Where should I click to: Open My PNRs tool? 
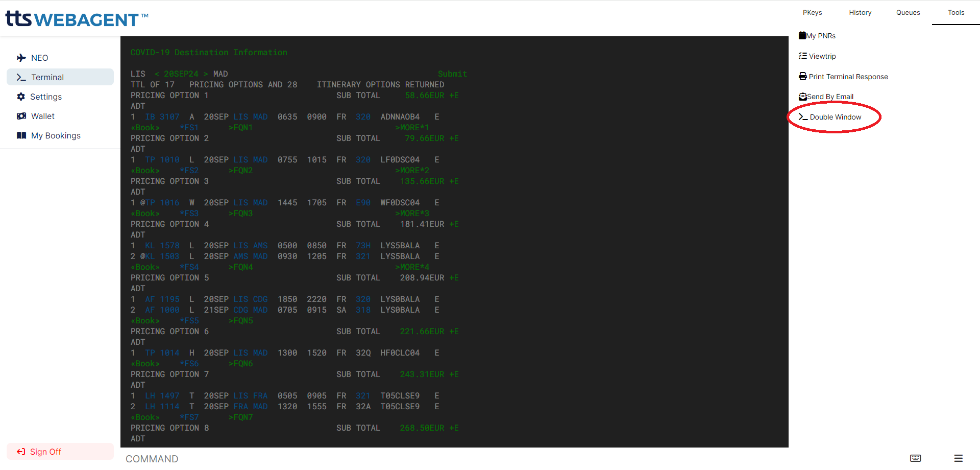click(817, 36)
